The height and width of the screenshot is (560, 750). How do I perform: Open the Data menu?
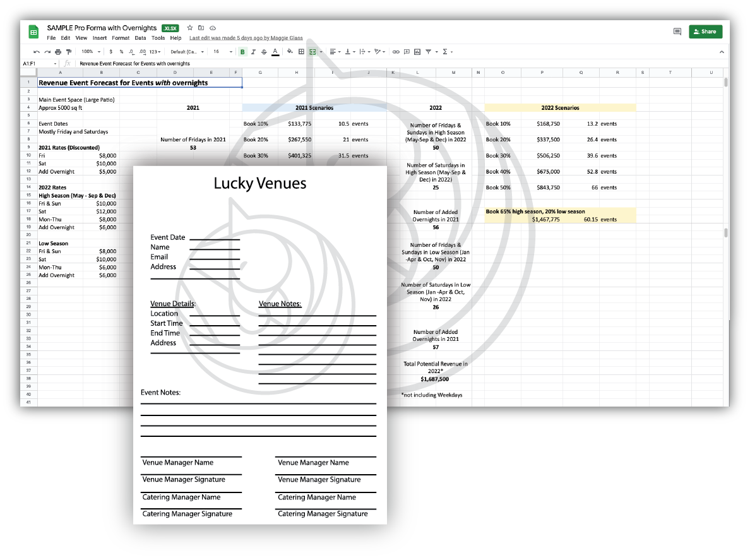coord(140,38)
